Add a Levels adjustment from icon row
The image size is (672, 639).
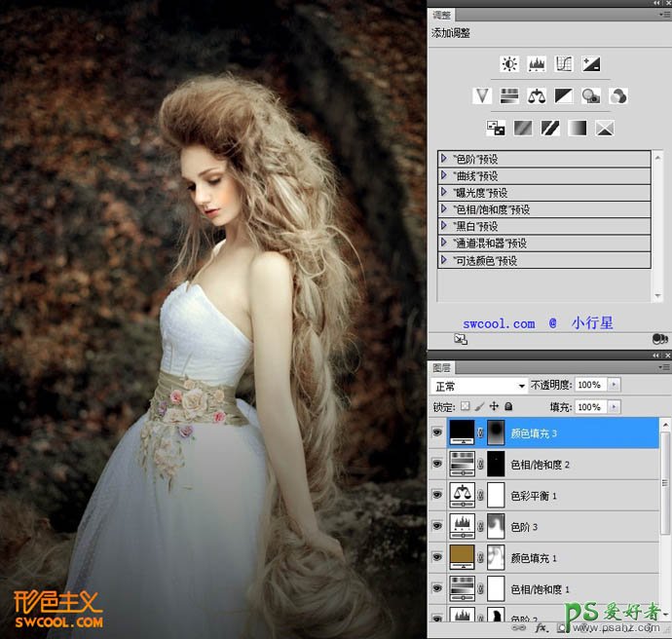pos(537,64)
